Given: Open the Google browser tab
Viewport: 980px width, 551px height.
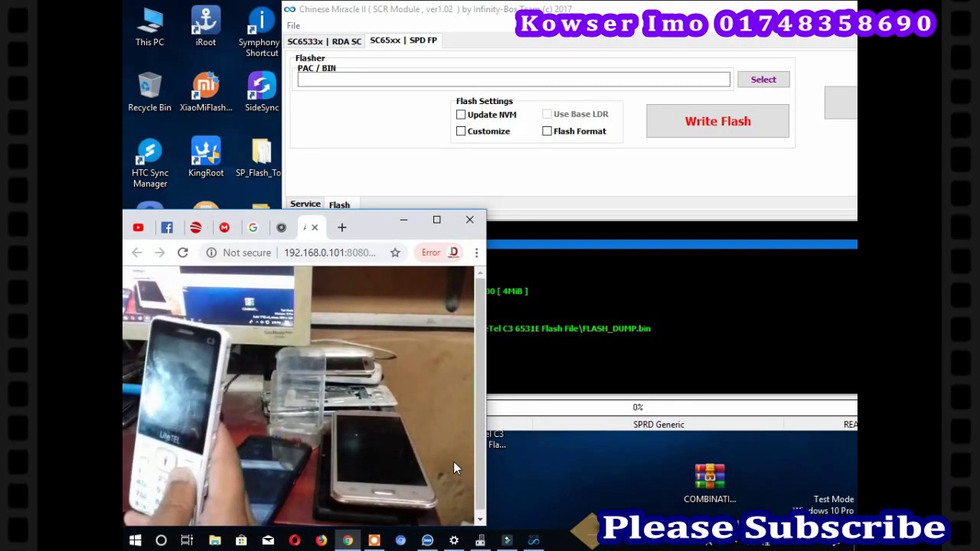Looking at the screenshot, I should [253, 227].
